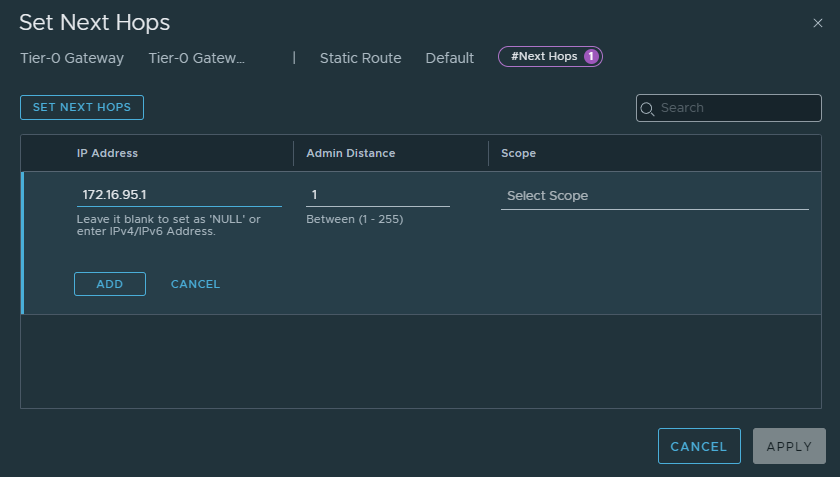Click the Scope column header

[x=518, y=153]
